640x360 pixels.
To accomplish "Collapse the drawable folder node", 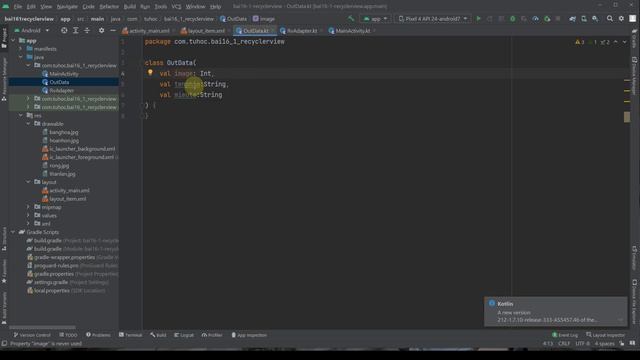I will [x=28, y=124].
